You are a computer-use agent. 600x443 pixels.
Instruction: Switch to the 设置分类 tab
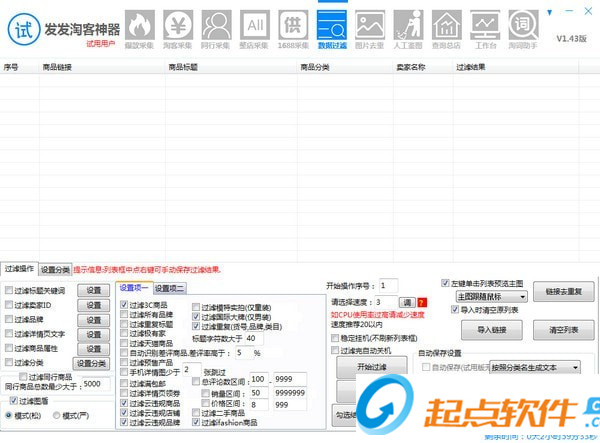(55, 270)
